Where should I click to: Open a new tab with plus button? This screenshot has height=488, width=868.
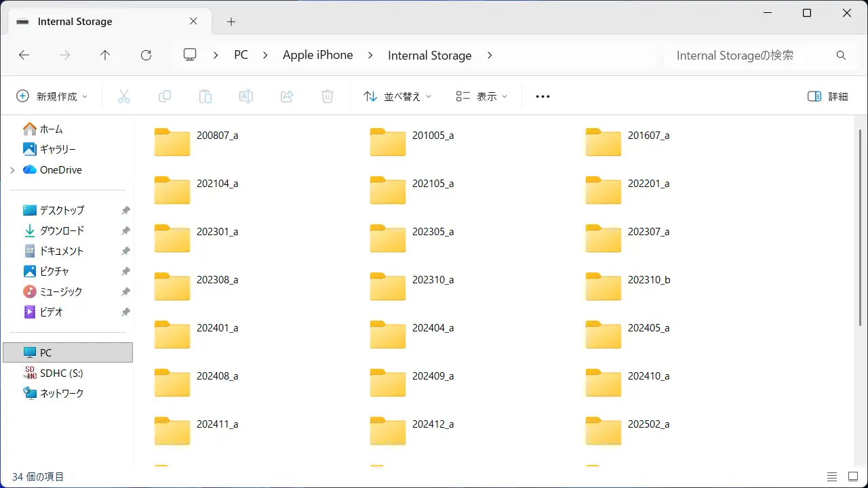[x=231, y=22]
